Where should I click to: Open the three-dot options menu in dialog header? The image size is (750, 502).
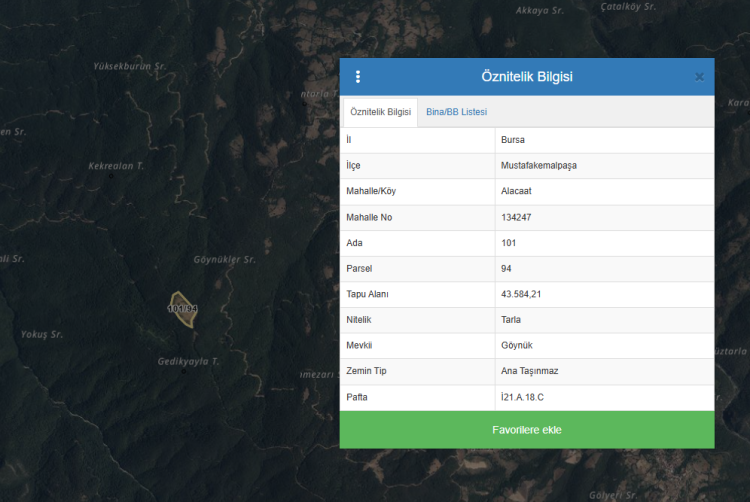pyautogui.click(x=358, y=77)
